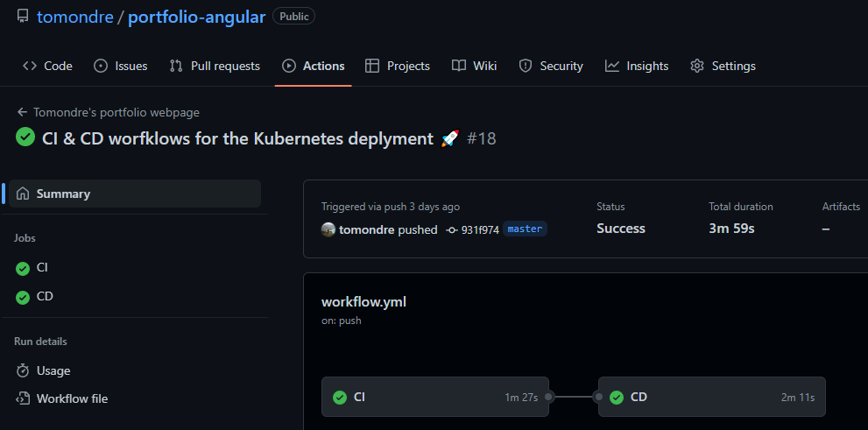Click the 'on: push' trigger text
Image resolution: width=868 pixels, height=430 pixels.
[341, 321]
